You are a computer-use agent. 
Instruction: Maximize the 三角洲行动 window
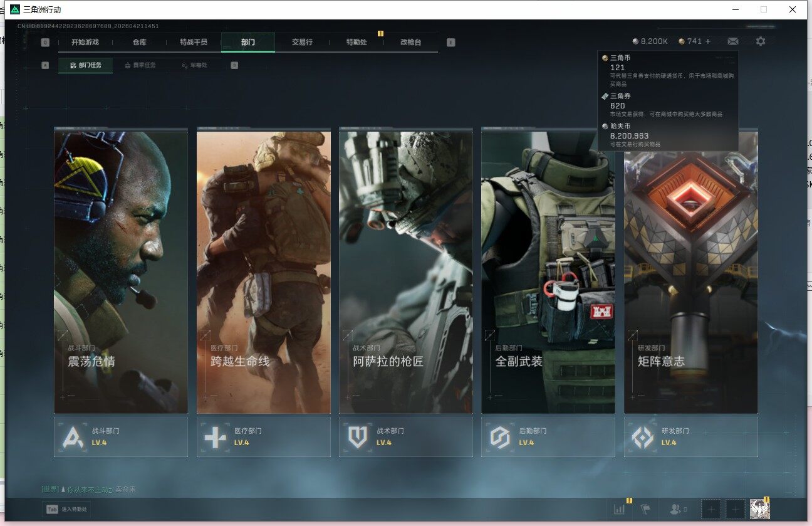pos(764,9)
